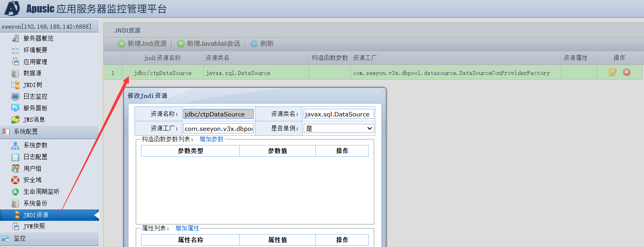Click the 用户组 people icon in sidebar
Image resolution: width=644 pixels, height=247 pixels.
click(x=15, y=168)
